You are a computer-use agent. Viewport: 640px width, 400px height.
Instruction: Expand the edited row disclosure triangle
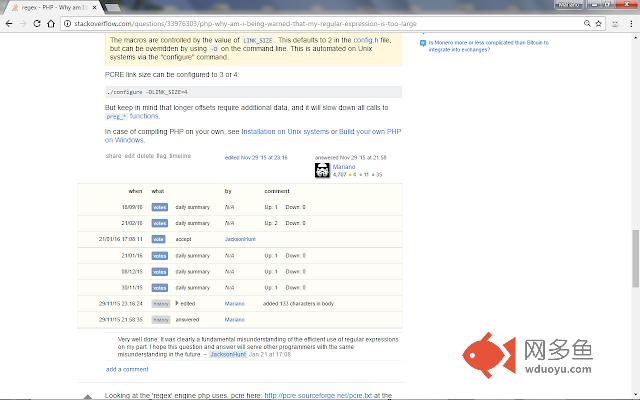[177, 303]
